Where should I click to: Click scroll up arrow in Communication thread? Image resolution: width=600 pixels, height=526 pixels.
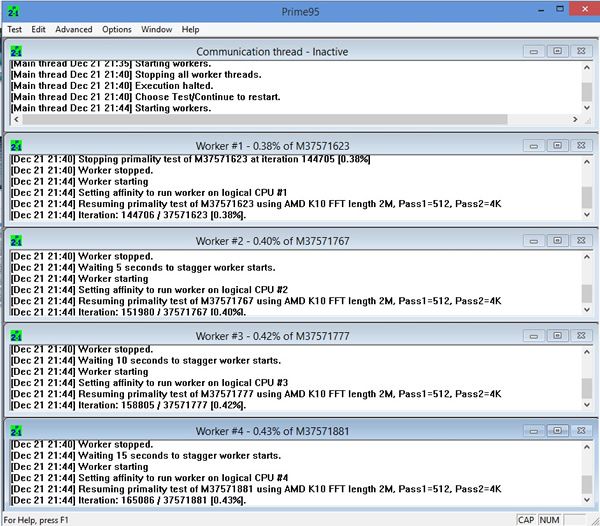pos(587,68)
